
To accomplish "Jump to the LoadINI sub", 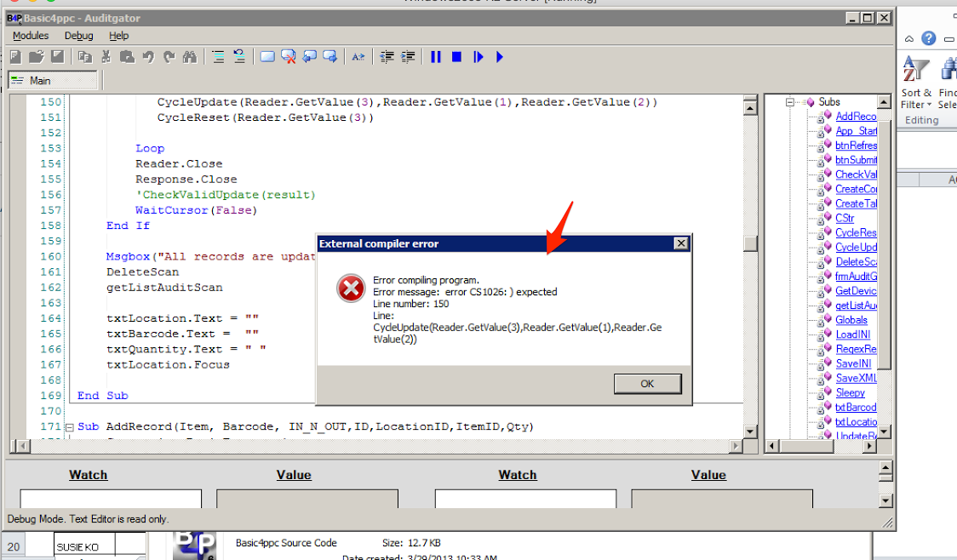I will tap(852, 335).
